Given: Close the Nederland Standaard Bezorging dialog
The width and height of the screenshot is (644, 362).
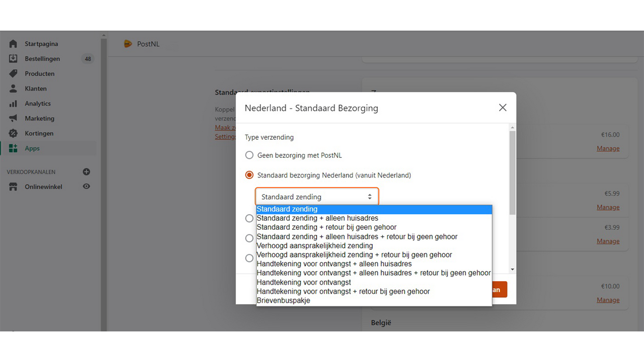Looking at the screenshot, I should coord(503,108).
